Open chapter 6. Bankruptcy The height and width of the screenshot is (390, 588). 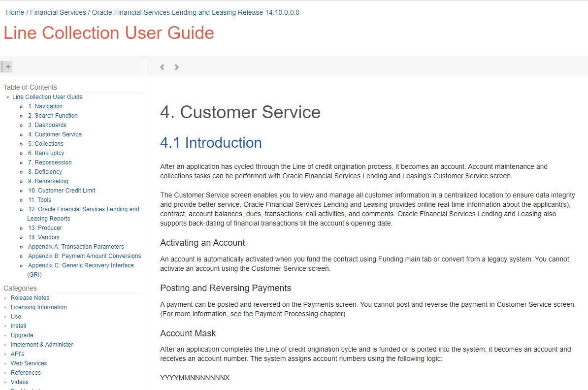click(46, 153)
